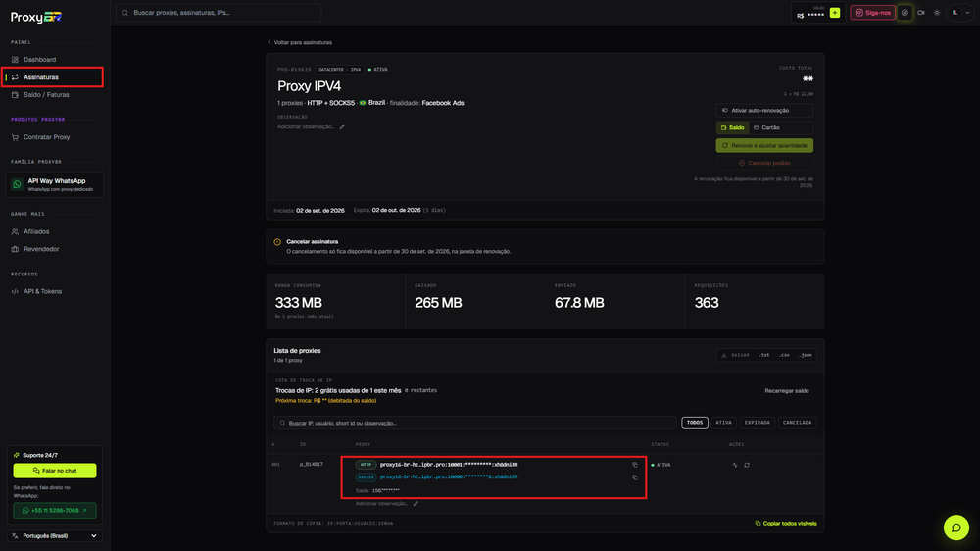The image size is (980, 551).
Task: Click the ProxyBR logo
Action: (36, 17)
